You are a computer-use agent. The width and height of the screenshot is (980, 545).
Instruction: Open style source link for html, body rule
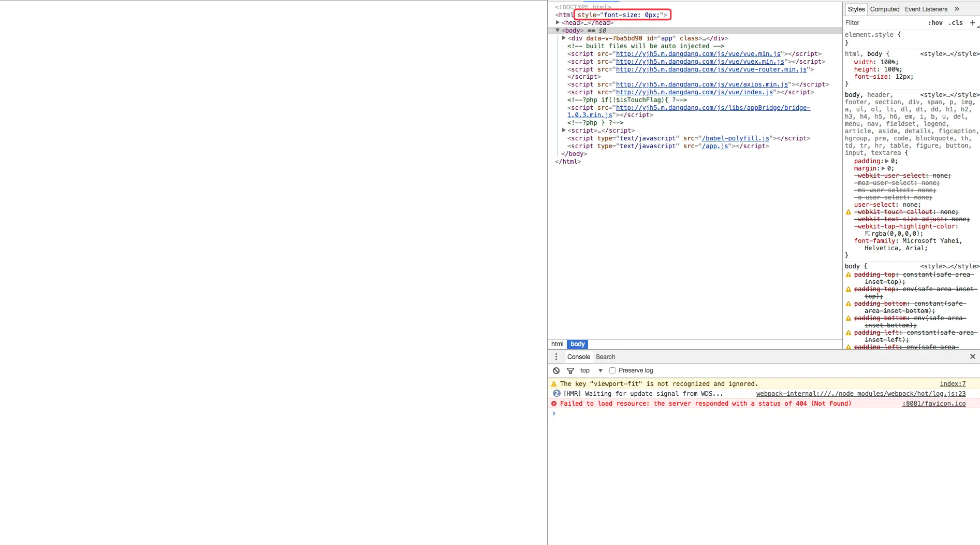949,54
